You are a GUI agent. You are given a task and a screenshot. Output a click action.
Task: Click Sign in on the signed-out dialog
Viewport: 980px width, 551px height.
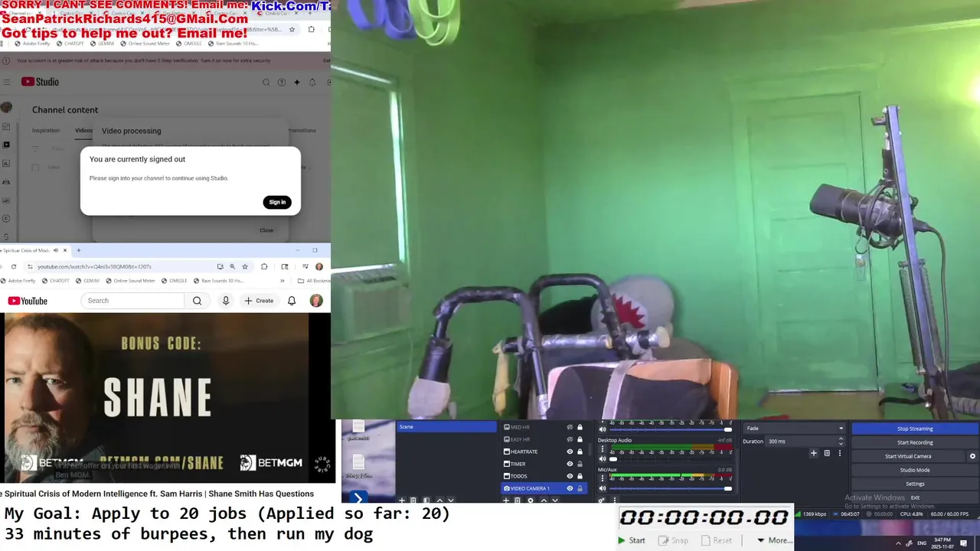[x=277, y=202]
